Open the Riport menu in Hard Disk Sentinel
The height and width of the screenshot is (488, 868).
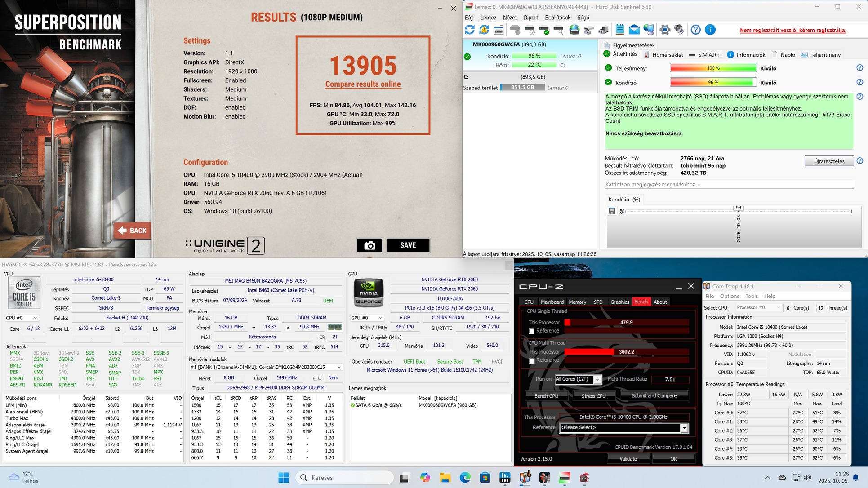(530, 18)
